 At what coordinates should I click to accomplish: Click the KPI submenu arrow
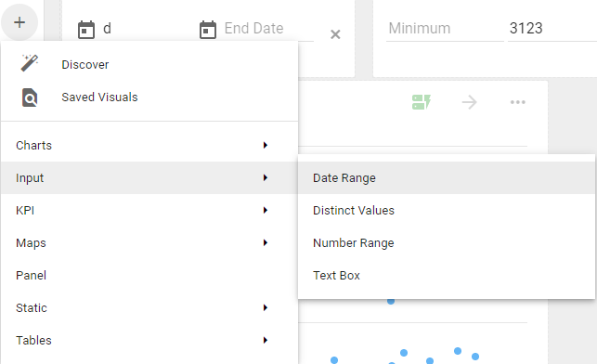(x=266, y=210)
